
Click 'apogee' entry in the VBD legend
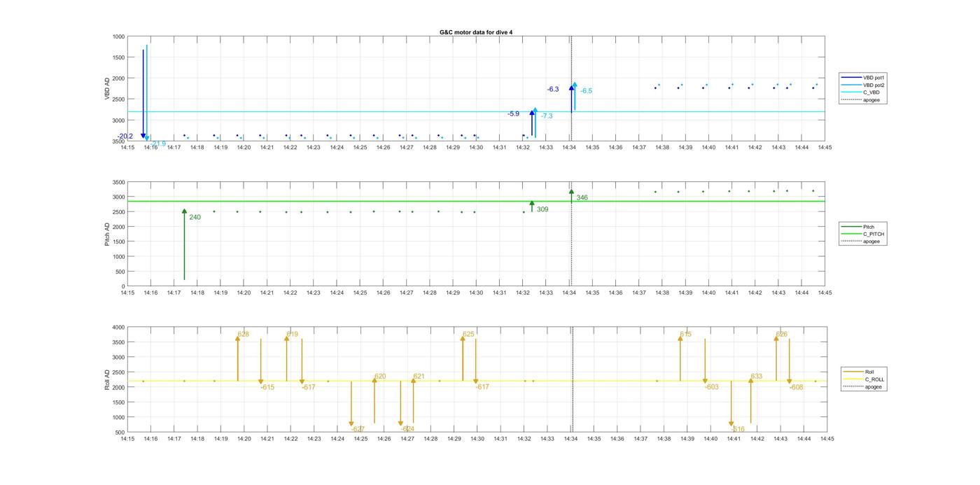point(862,99)
